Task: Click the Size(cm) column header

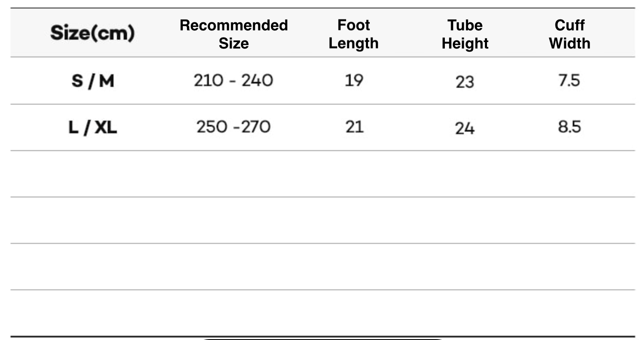Action: click(x=92, y=33)
